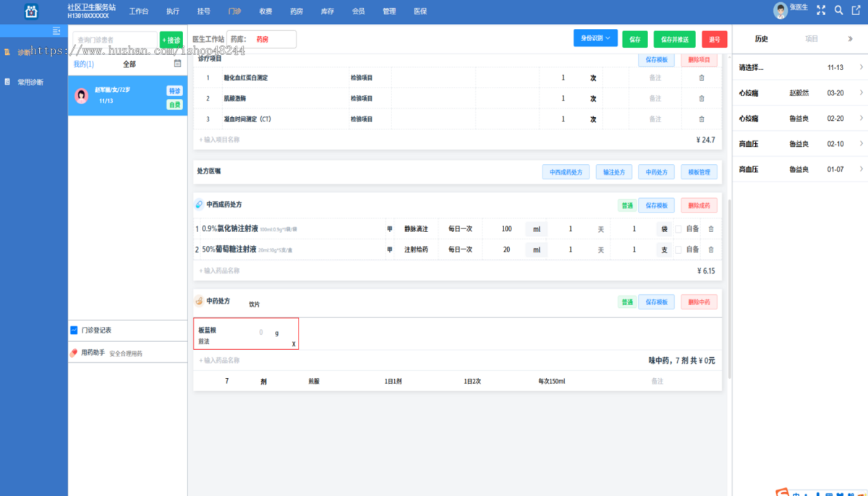Click 板蓝根 dosage field showing 0
The height and width of the screenshot is (496, 868).
click(261, 333)
